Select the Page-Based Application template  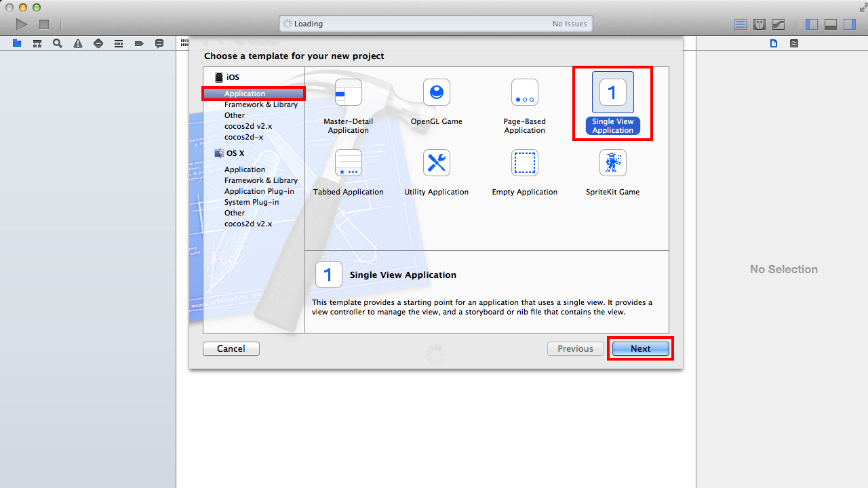tap(525, 105)
